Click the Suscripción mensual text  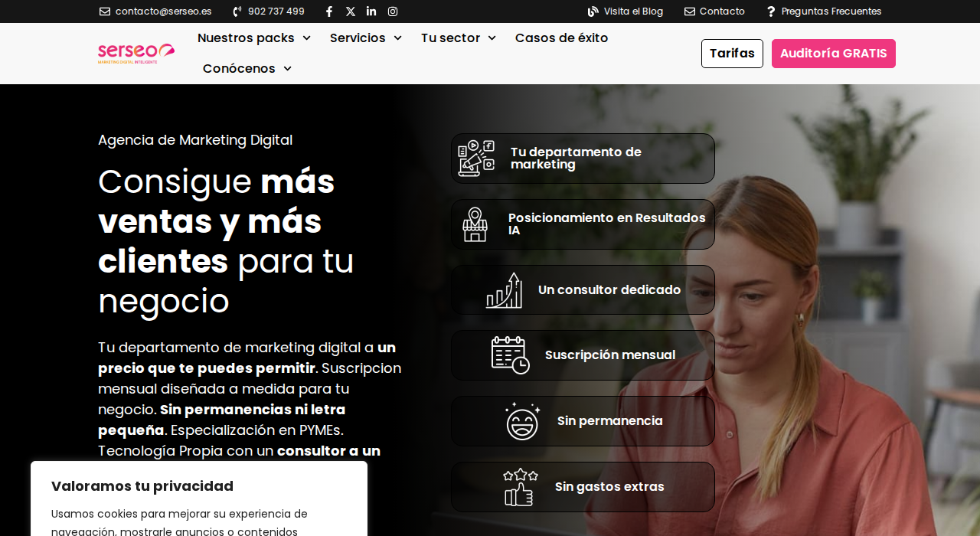610,355
